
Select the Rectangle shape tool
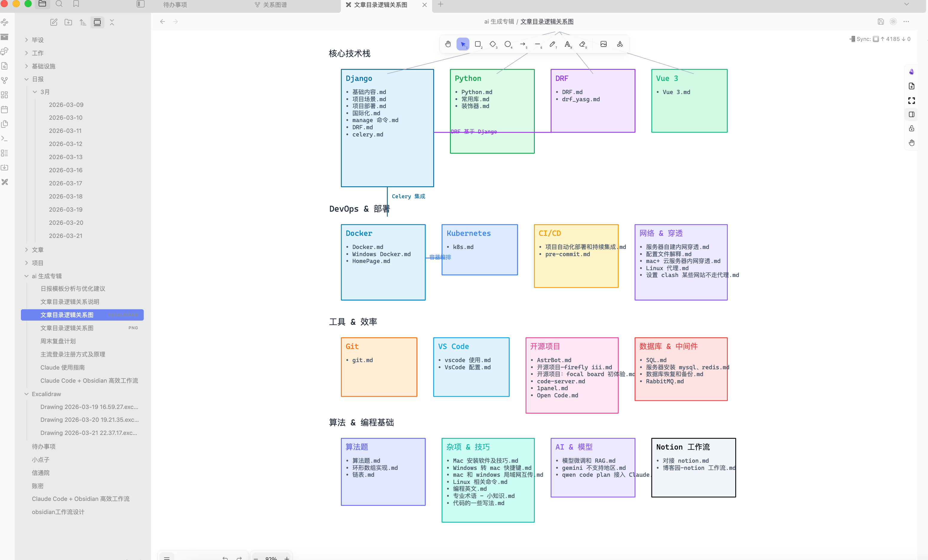(x=477, y=44)
